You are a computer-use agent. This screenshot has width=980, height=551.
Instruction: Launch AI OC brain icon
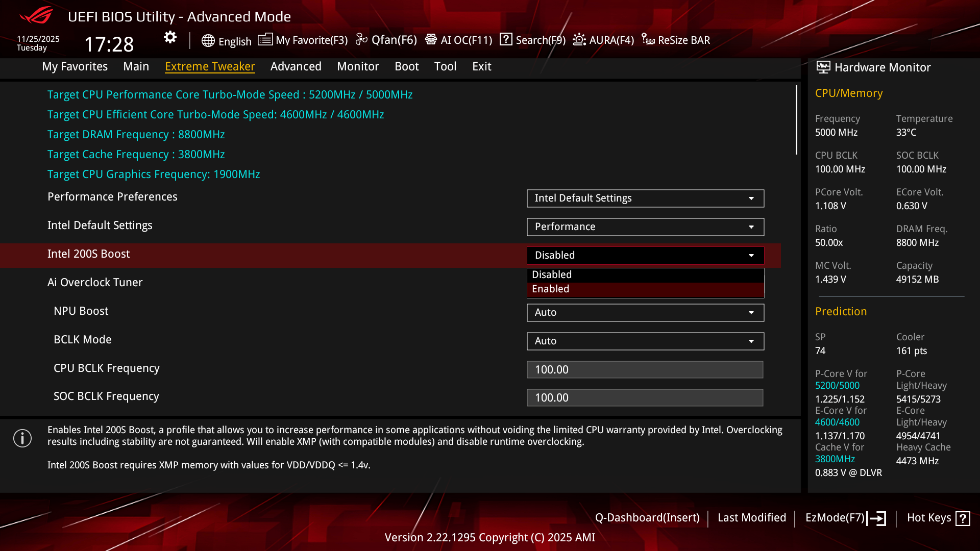tap(431, 40)
